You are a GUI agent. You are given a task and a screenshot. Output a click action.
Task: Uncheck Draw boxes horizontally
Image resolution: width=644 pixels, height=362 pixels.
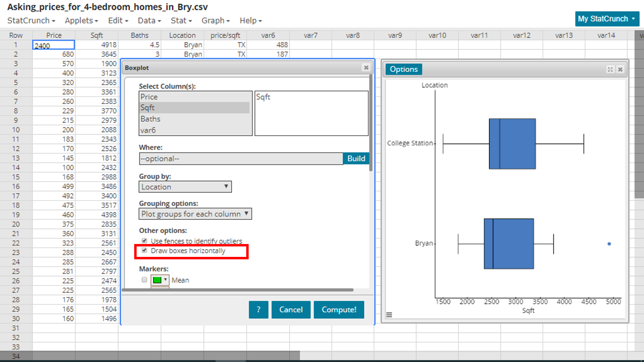(144, 250)
